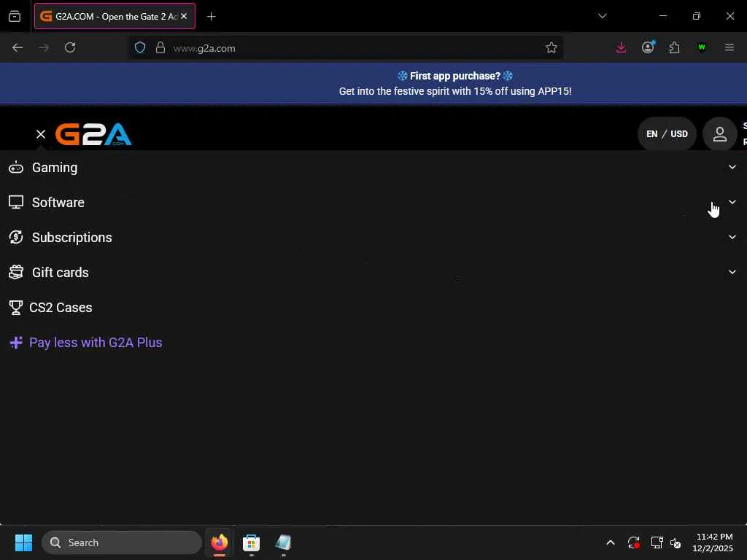Click the G2A logo

(93, 134)
